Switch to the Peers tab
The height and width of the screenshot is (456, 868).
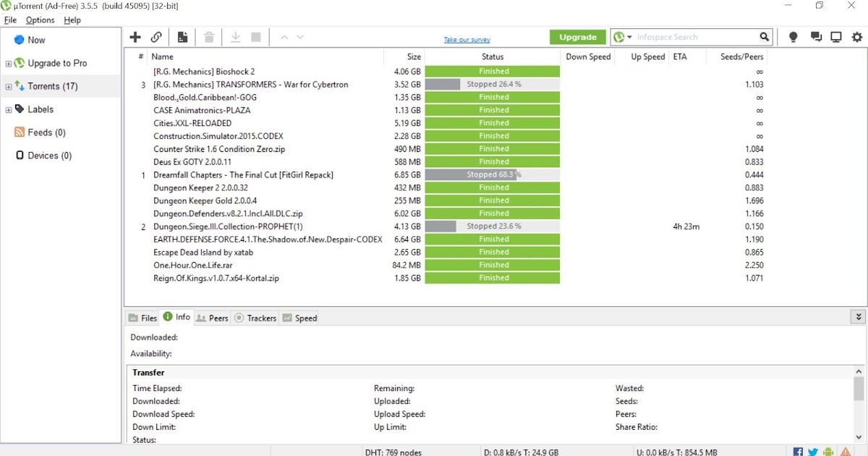tap(212, 318)
